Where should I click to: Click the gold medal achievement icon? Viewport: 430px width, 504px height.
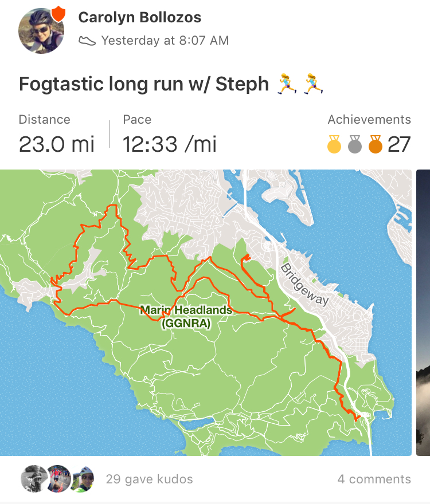tap(334, 145)
